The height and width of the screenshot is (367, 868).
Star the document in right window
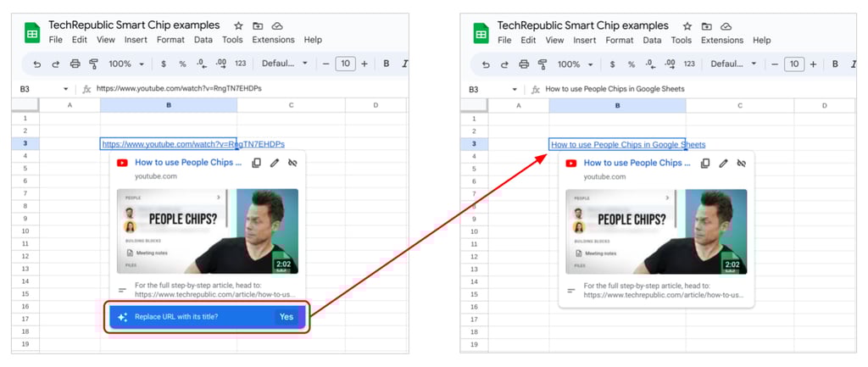(x=687, y=26)
